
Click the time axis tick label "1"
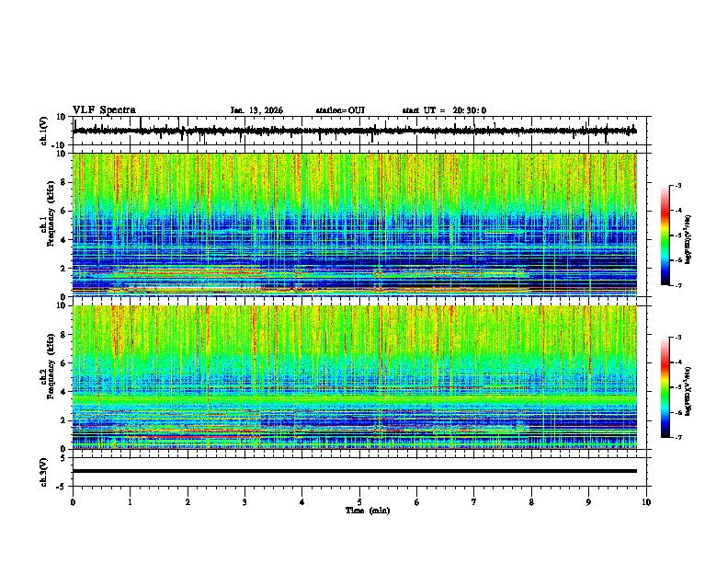pos(130,502)
